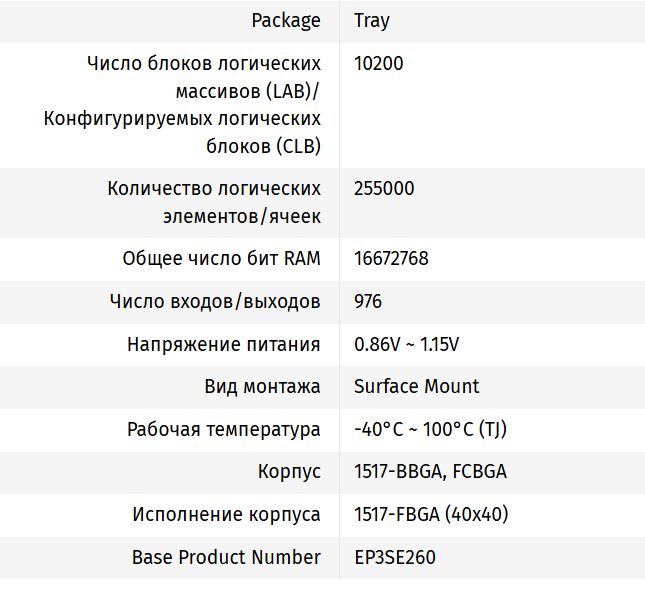Click the "Package" label cell

pos(286,21)
